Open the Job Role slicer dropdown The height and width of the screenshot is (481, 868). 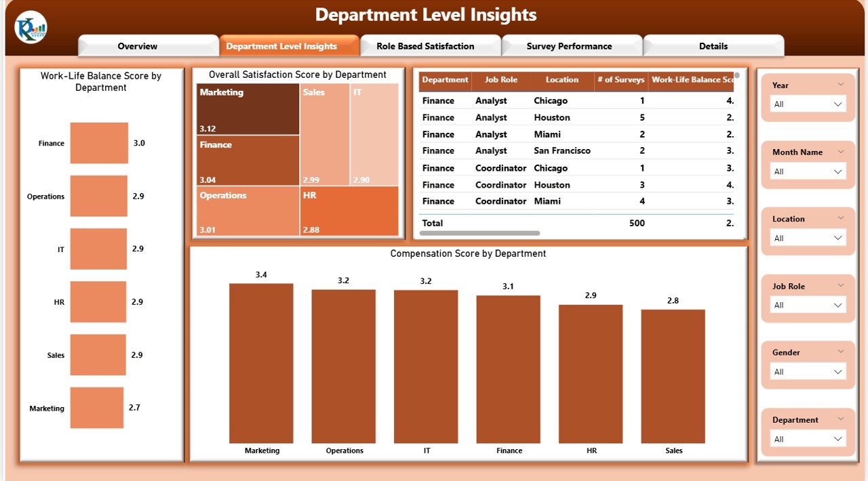tap(808, 305)
